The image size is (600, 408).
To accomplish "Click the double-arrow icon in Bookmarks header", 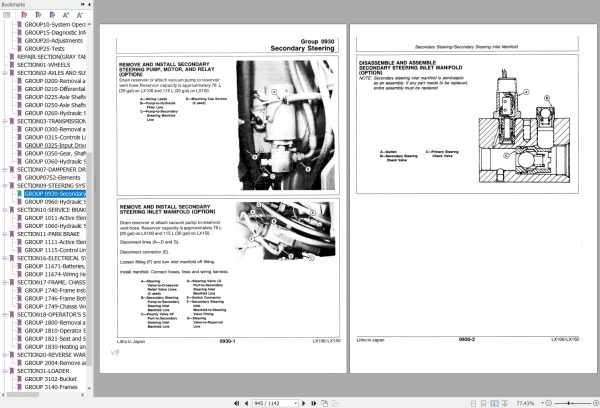I will pyautogui.click(x=83, y=5).
